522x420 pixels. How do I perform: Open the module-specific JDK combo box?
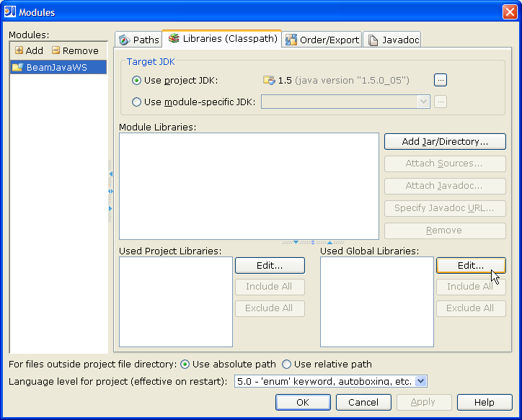tap(345, 102)
